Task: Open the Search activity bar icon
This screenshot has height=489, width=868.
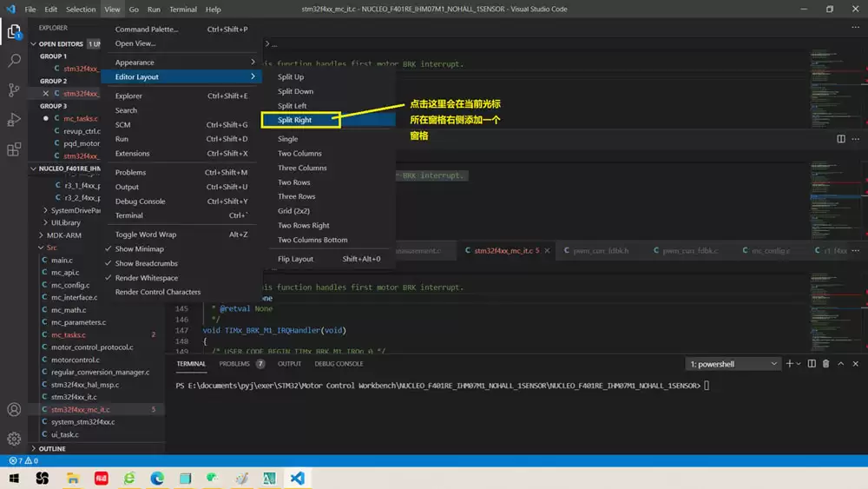Action: point(14,60)
